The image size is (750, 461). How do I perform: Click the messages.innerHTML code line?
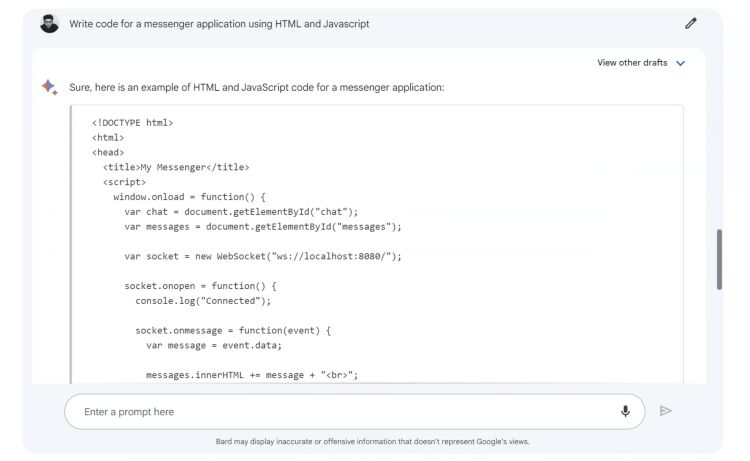pos(251,375)
